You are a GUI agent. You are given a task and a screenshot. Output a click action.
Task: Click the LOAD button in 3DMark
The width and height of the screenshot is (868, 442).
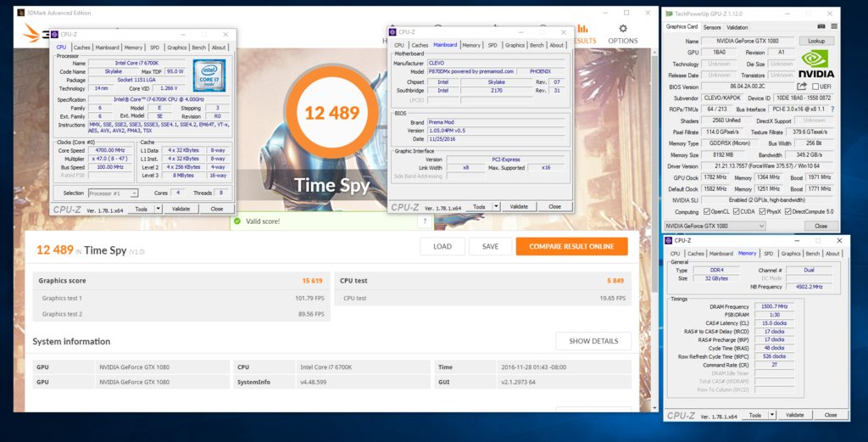point(442,247)
